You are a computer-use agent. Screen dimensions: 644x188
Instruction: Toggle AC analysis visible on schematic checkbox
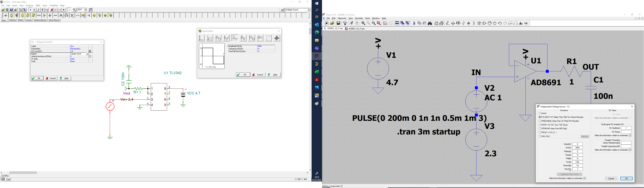[x=630, y=135]
